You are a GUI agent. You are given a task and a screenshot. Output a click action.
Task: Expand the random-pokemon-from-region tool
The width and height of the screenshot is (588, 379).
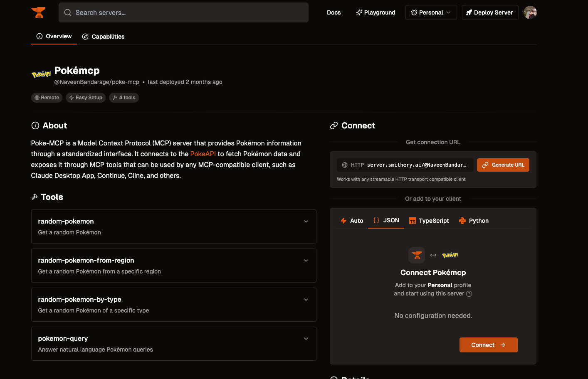[174, 266]
